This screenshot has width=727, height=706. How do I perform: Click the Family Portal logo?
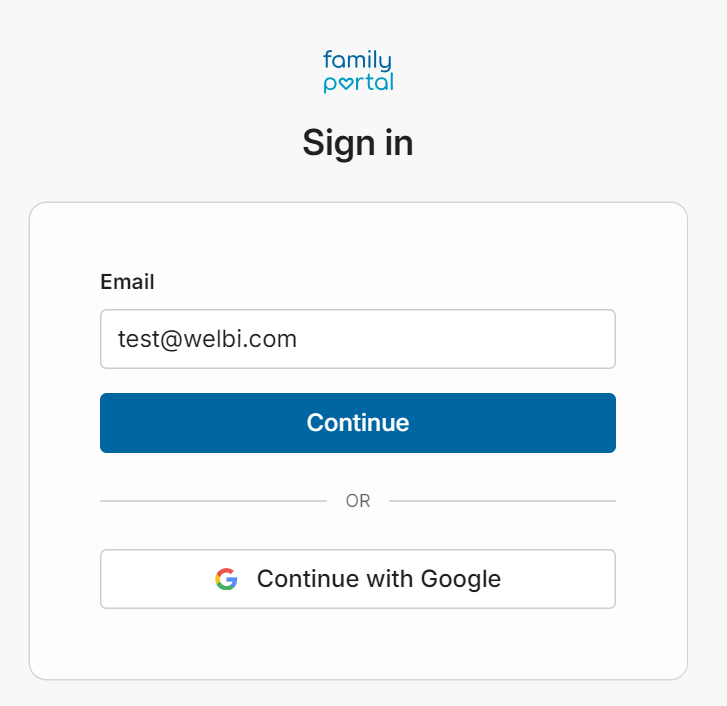(x=358, y=72)
